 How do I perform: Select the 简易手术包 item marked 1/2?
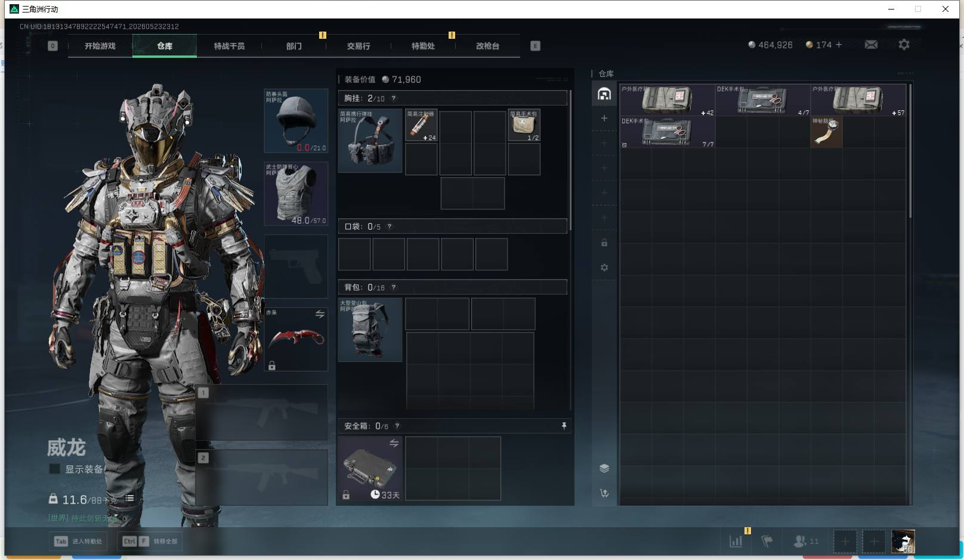tap(524, 125)
